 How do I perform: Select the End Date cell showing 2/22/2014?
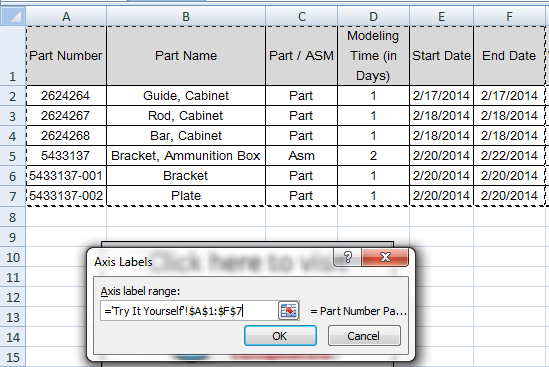click(x=509, y=156)
